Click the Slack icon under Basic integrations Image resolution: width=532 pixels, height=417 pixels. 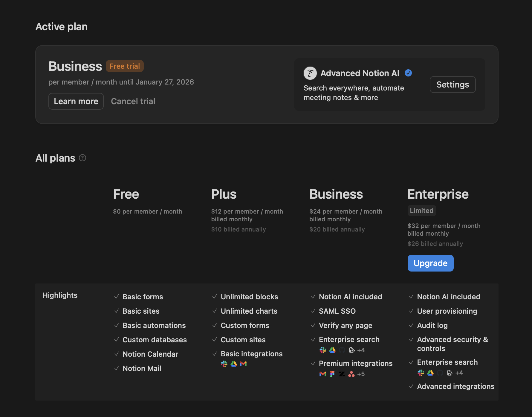click(x=224, y=364)
